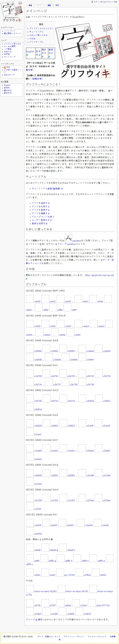Open the ユーザー登録をする tutorial
Viewport: 119px width, 644px height.
[42, 220]
